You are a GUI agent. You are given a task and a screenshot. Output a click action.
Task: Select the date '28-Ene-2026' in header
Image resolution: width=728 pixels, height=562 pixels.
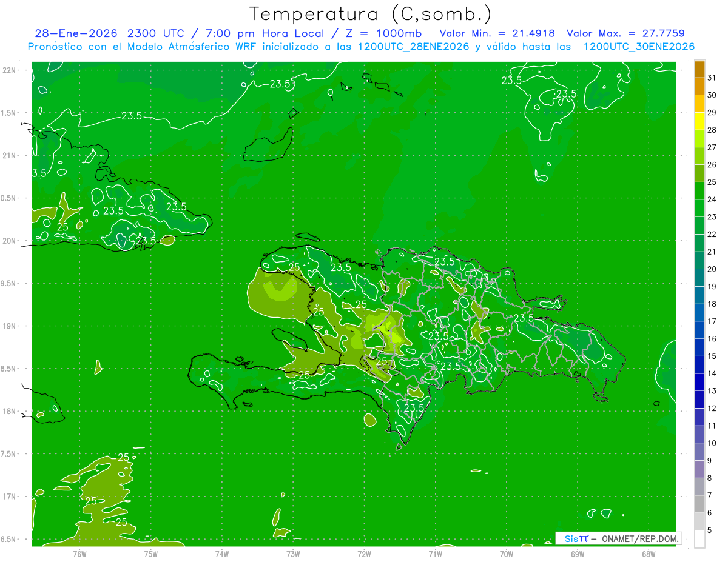point(76,33)
